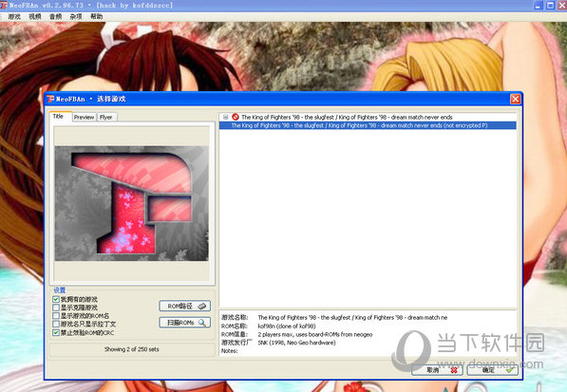
Task: Enable the 显示克隆游戏 checkbox
Action: click(x=56, y=308)
